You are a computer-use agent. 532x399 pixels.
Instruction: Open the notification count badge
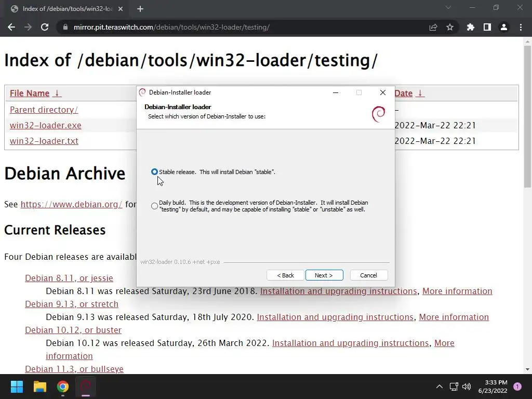click(517, 387)
